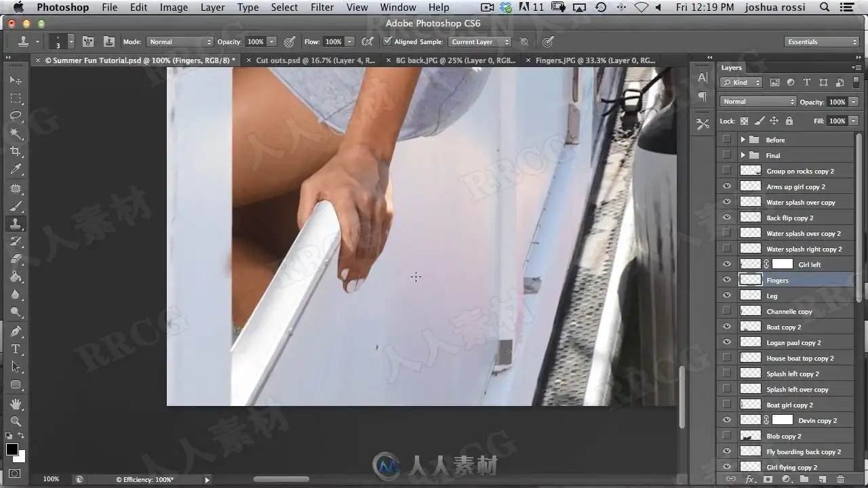
Task: Hide the Boat copy 2 layer
Action: coord(727,327)
